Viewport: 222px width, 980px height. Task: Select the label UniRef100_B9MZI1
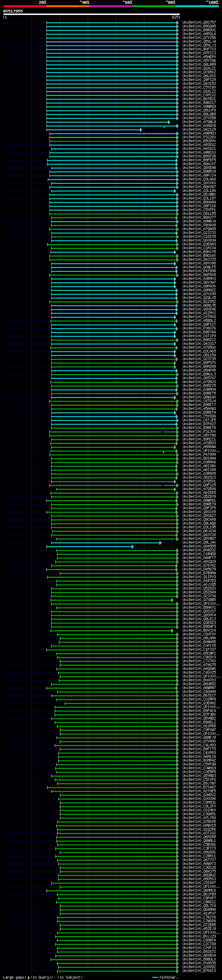(x=199, y=439)
